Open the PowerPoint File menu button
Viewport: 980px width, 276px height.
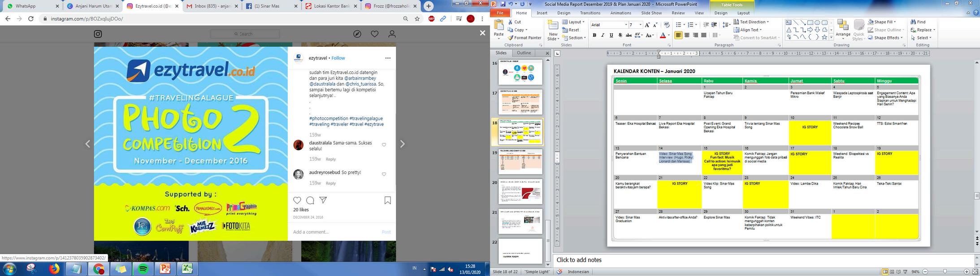pos(500,13)
